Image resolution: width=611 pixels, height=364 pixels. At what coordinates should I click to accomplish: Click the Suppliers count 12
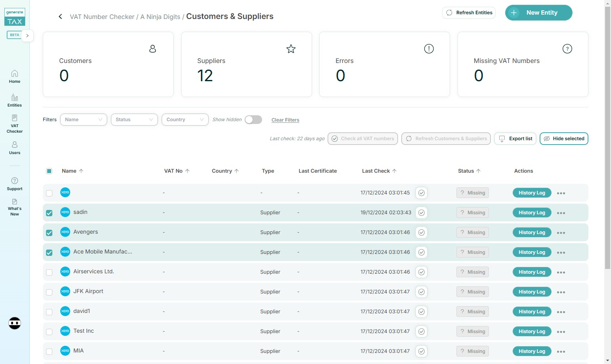(x=205, y=76)
